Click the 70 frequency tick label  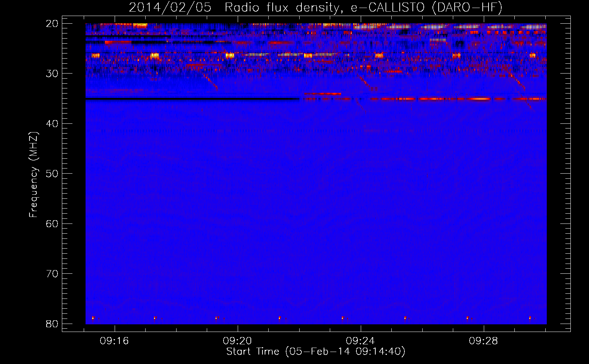(x=52, y=274)
